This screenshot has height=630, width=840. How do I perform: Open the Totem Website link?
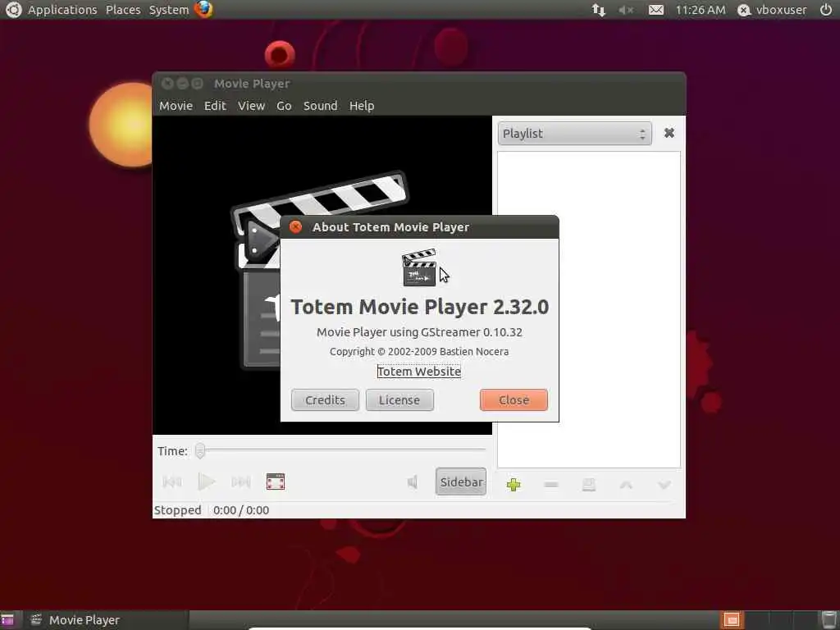pos(419,372)
